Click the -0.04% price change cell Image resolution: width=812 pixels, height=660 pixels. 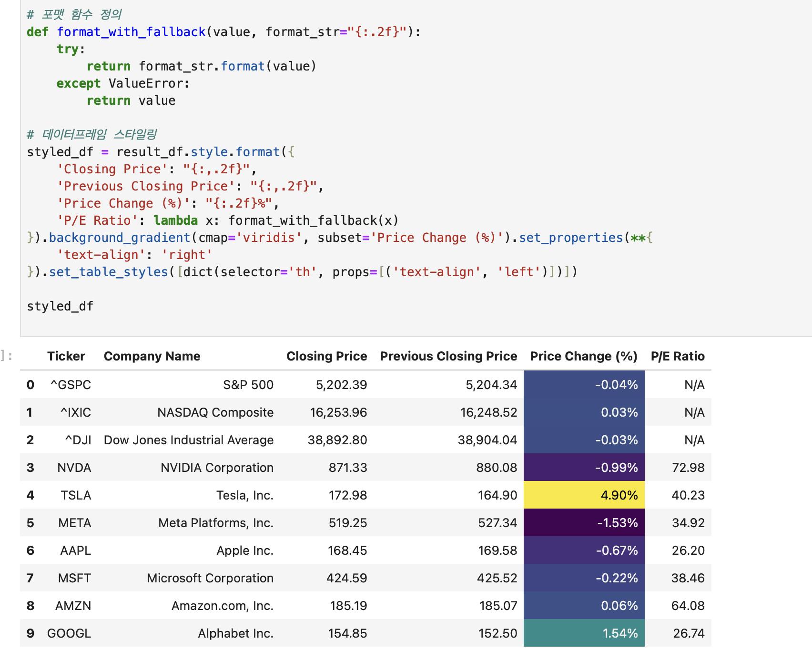pos(584,385)
